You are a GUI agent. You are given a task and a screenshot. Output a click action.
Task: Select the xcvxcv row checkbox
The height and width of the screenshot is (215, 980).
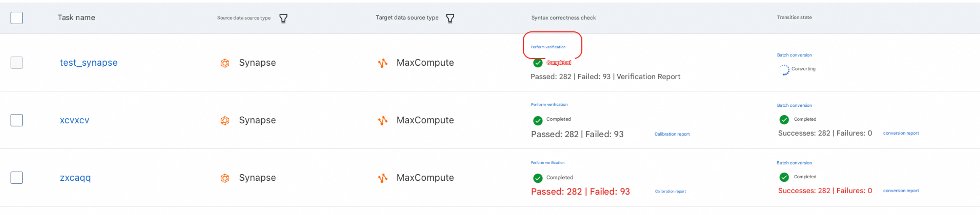[x=17, y=120]
